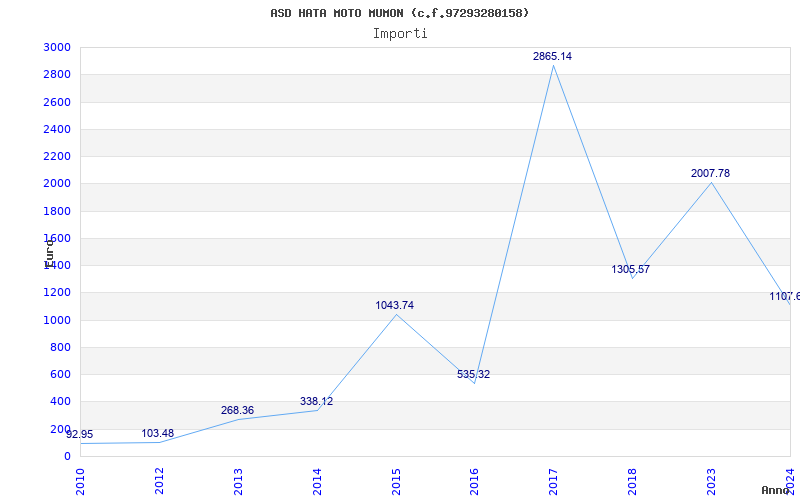Screen dimensions: 800x500
Task: Click the 2865.14 data label
Action: 553,57
